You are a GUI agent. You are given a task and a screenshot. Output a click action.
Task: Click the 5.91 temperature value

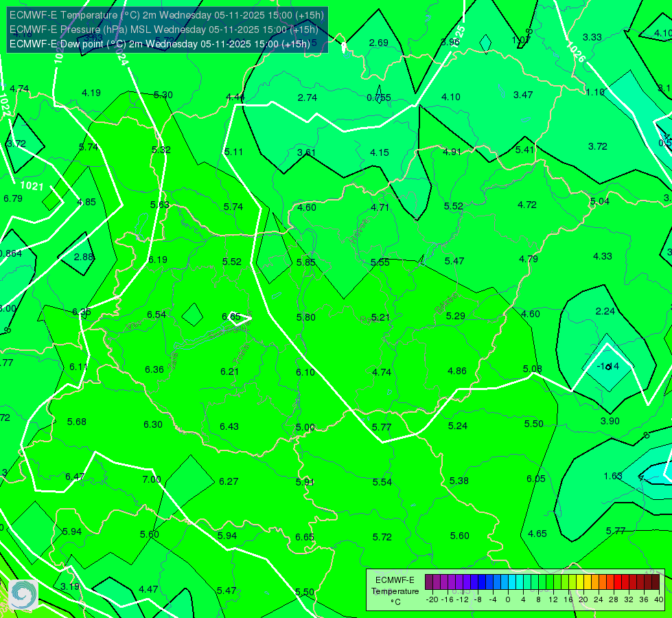tap(305, 482)
